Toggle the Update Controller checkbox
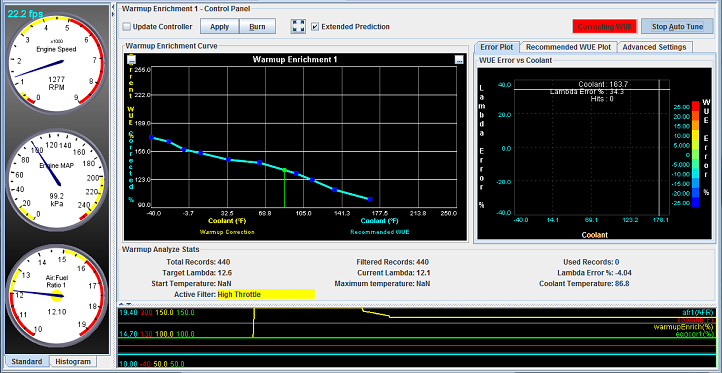 point(127,27)
